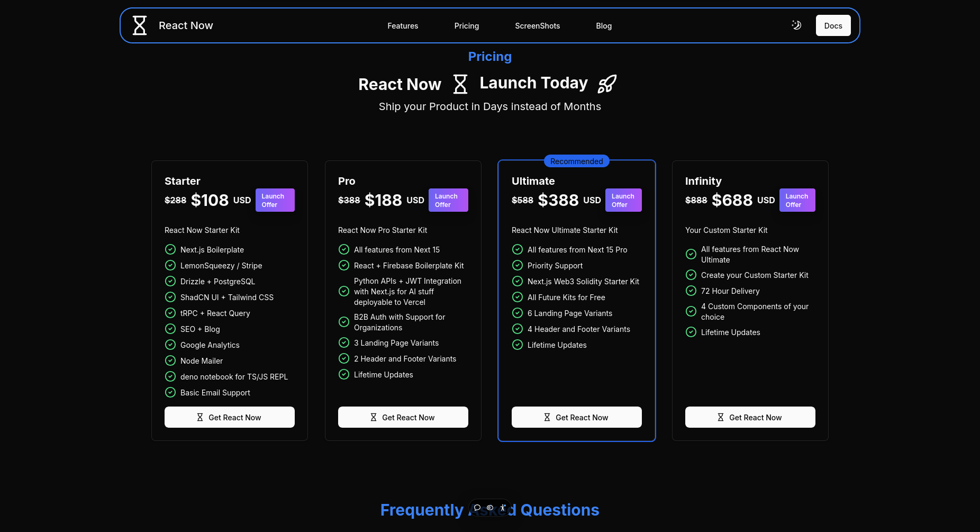Click the check icon beside ShadCN UI + Tailwind CSS

point(170,297)
